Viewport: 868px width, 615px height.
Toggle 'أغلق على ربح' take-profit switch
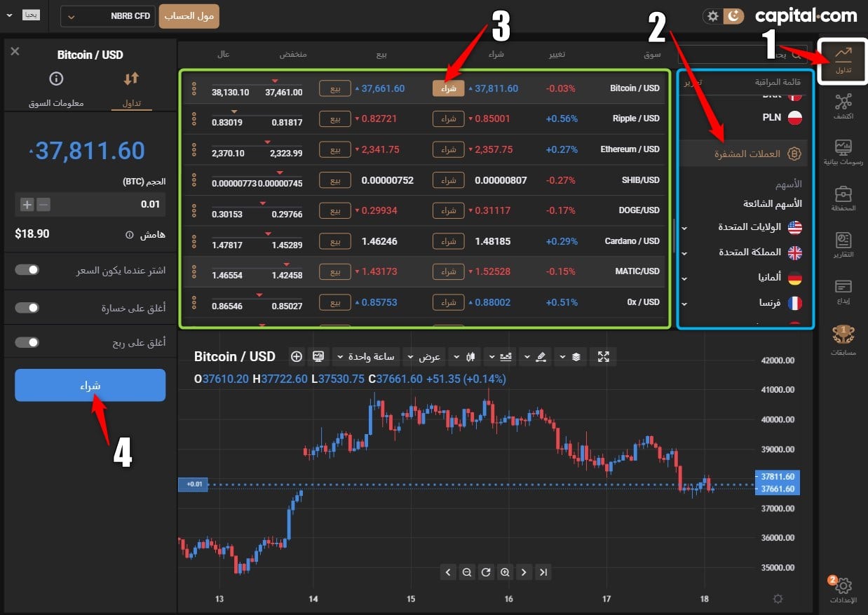(x=27, y=342)
